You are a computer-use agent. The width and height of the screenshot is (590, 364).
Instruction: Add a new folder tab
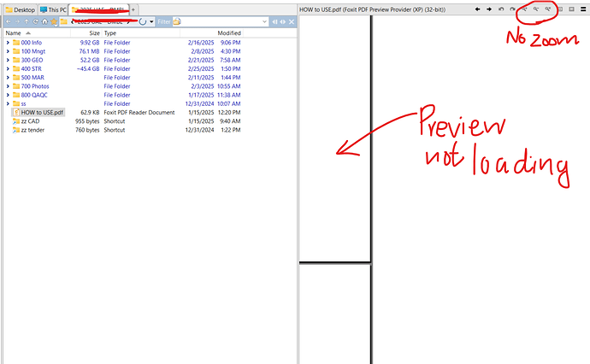133,9
